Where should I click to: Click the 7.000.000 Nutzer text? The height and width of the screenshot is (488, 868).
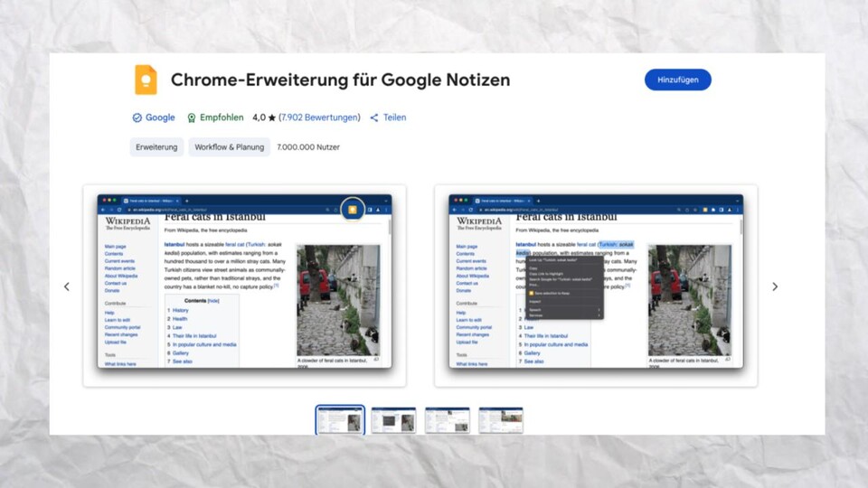(x=308, y=147)
